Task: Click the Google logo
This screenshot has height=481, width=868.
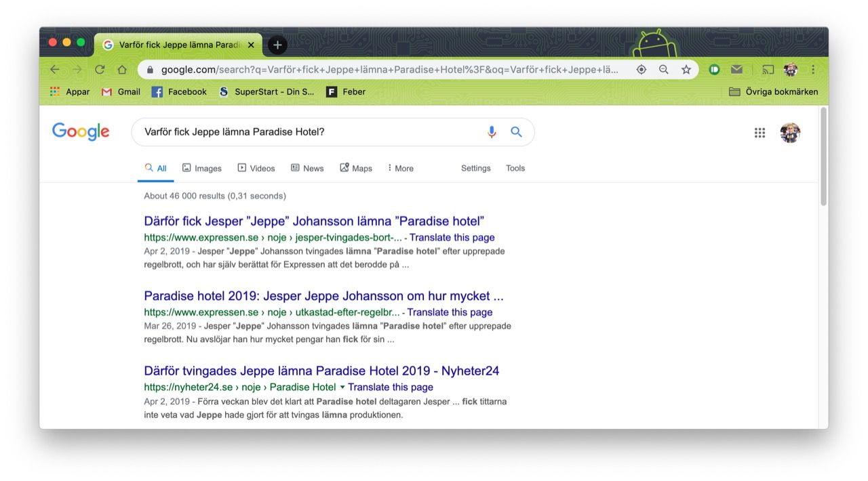Action: (x=81, y=131)
